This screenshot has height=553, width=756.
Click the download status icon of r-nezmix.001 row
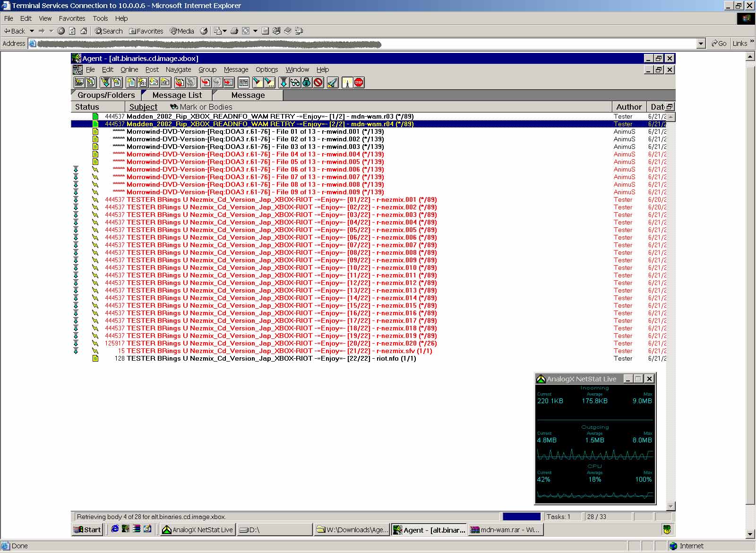76,200
